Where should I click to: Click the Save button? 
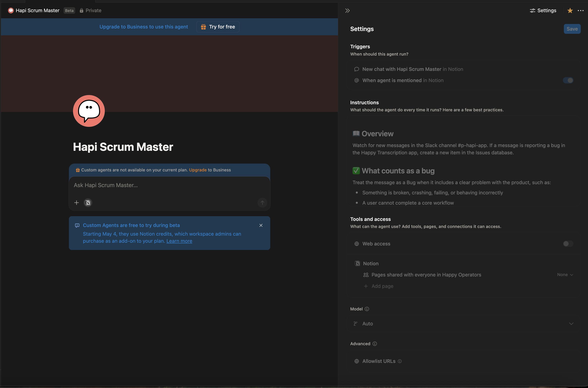[572, 29]
